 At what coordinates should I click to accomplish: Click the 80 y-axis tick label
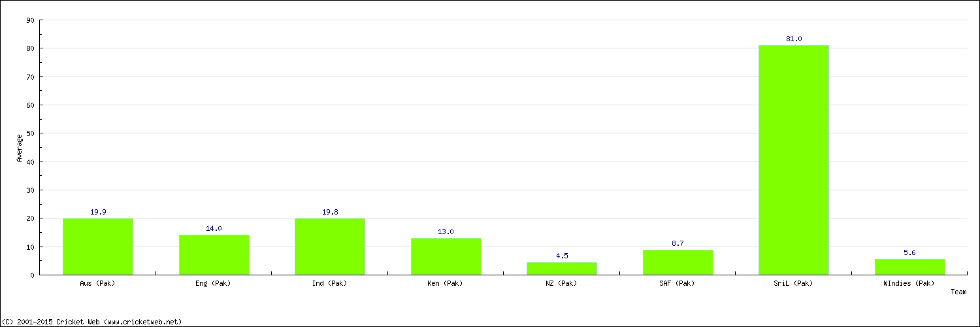30,48
